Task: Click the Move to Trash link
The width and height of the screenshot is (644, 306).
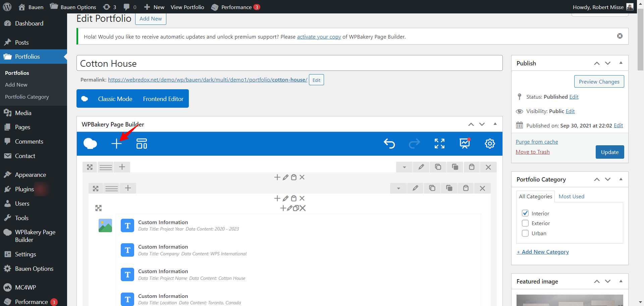Action: [x=533, y=152]
